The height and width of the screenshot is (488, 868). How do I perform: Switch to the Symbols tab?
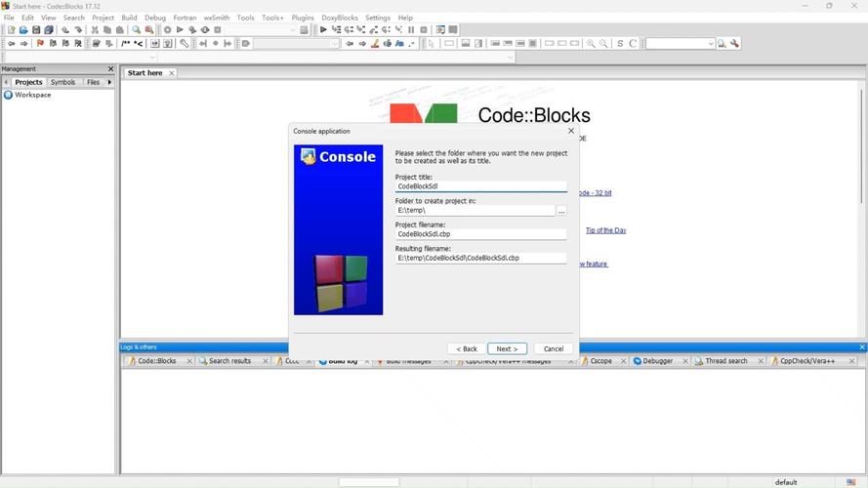coord(62,82)
